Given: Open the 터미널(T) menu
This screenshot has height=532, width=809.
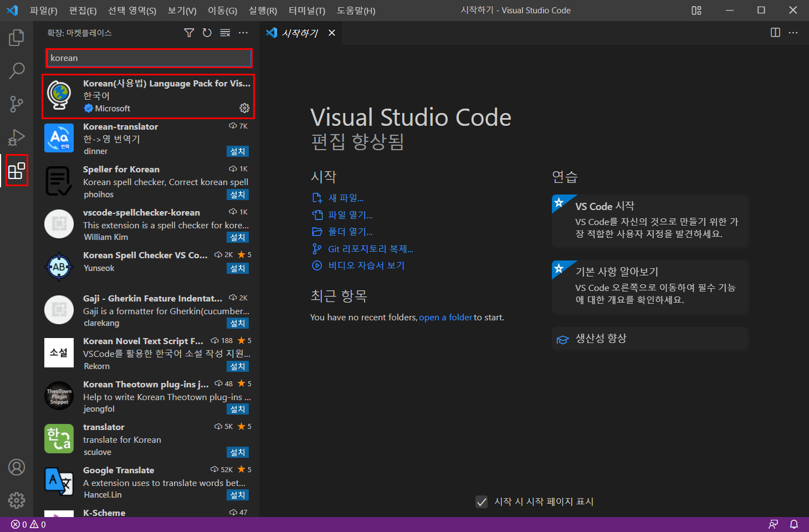Looking at the screenshot, I should pos(307,10).
